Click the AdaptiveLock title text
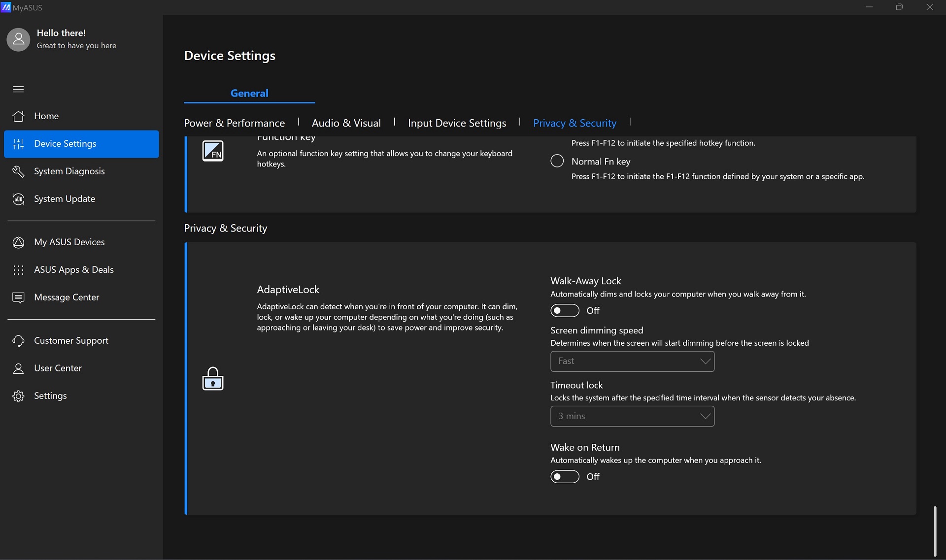This screenshot has width=946, height=560. click(x=288, y=290)
